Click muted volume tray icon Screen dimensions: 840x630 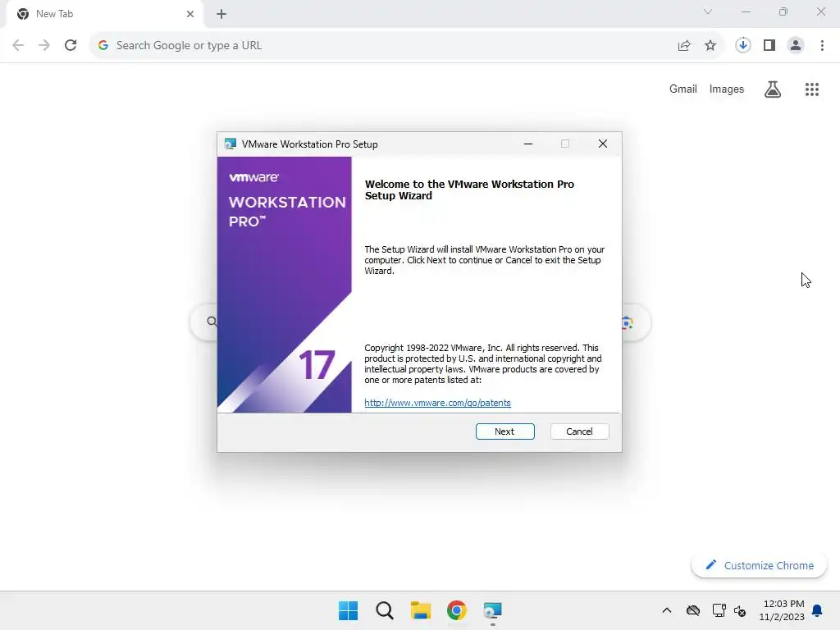[740, 610]
